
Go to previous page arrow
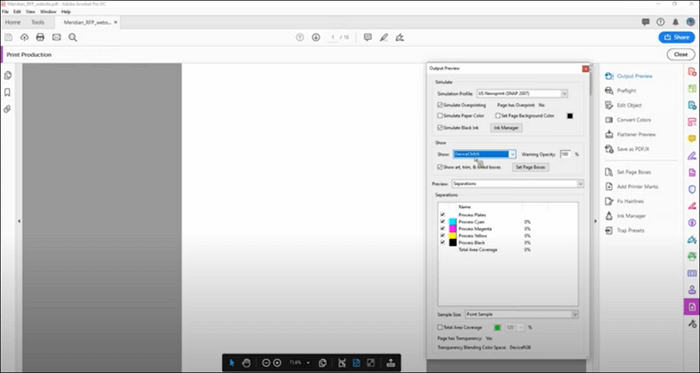click(300, 37)
